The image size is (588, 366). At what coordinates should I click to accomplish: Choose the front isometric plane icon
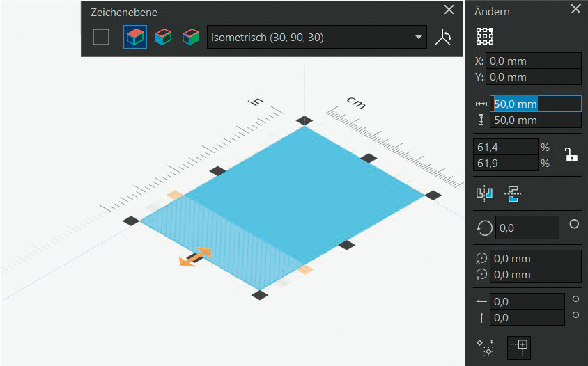coord(190,37)
